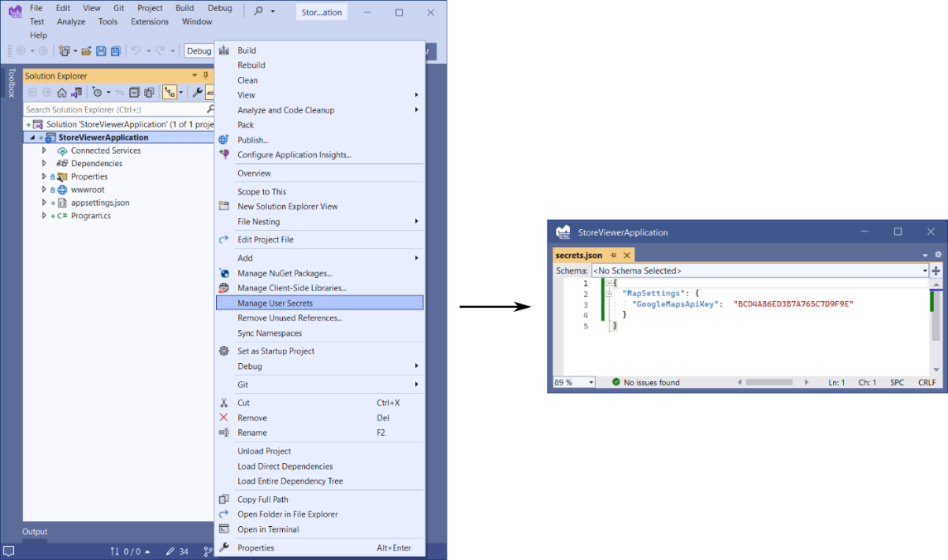
Task: Open the Extensions menu
Action: 150,22
